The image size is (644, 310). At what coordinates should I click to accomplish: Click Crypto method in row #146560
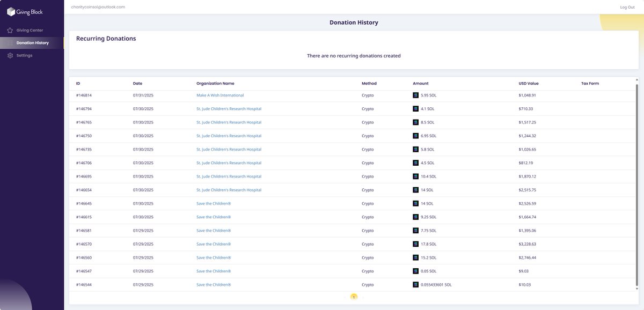(368, 257)
